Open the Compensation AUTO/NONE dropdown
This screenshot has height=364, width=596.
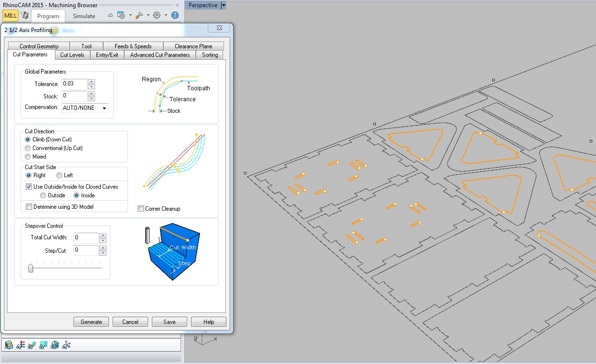tap(85, 108)
